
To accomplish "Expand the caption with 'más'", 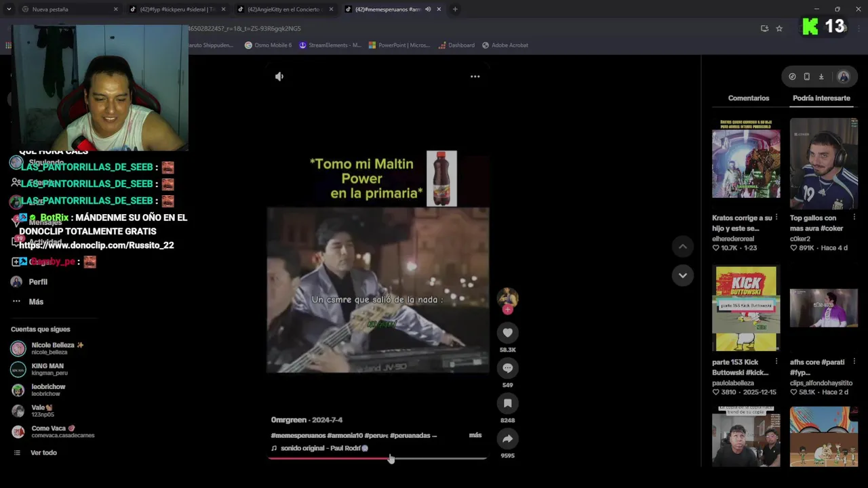I will tap(475, 435).
